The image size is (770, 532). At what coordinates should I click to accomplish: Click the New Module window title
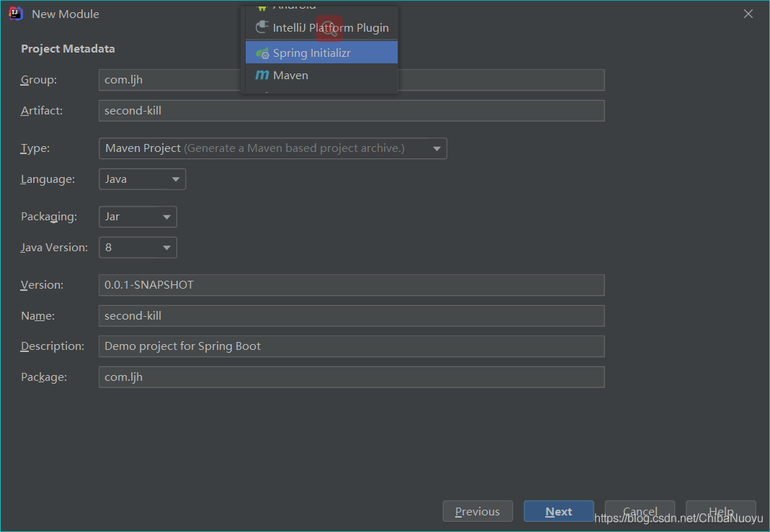66,14
